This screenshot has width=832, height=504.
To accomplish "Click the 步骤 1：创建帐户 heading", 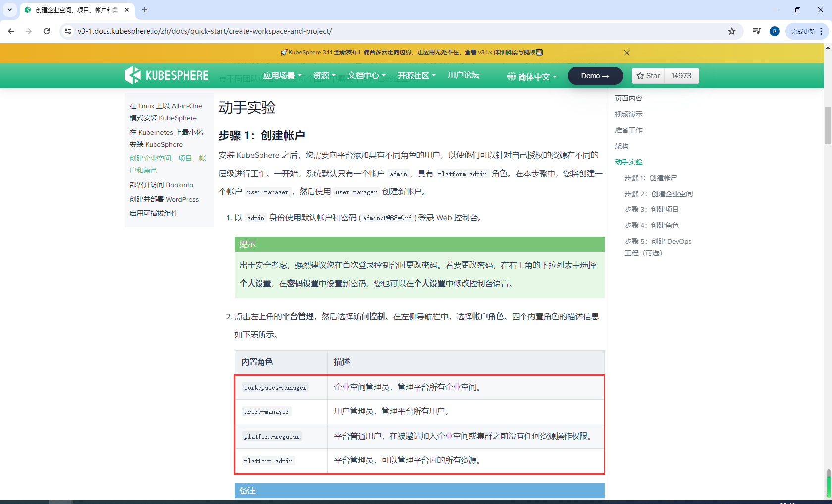I will coord(261,136).
